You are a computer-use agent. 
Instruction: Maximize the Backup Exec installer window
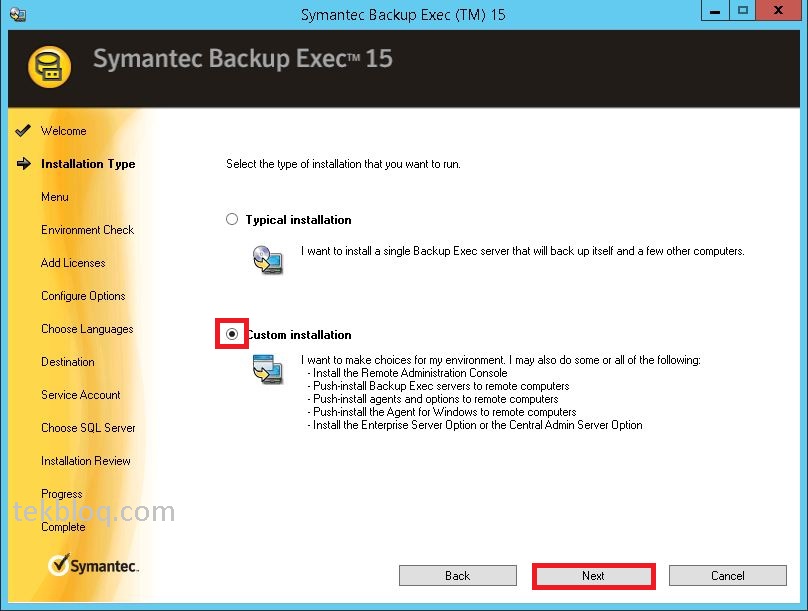point(743,11)
